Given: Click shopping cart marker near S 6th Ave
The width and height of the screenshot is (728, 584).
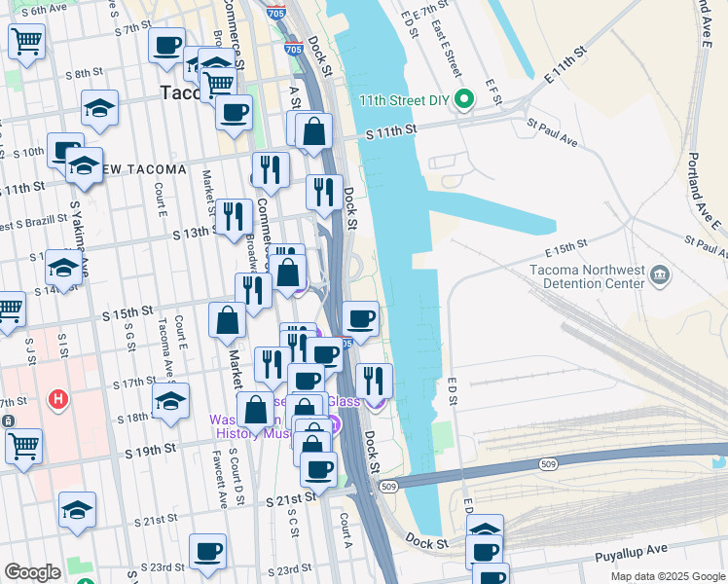Looking at the screenshot, I should pos(27,45).
